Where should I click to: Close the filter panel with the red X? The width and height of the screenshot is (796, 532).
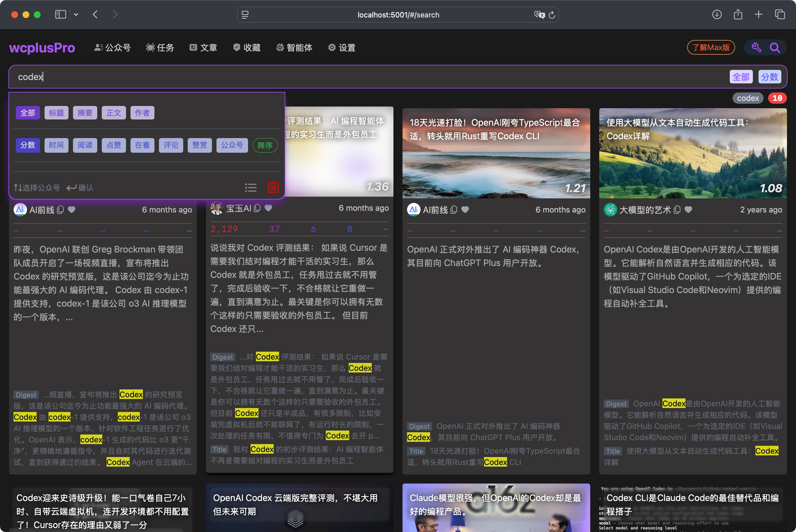pyautogui.click(x=273, y=187)
